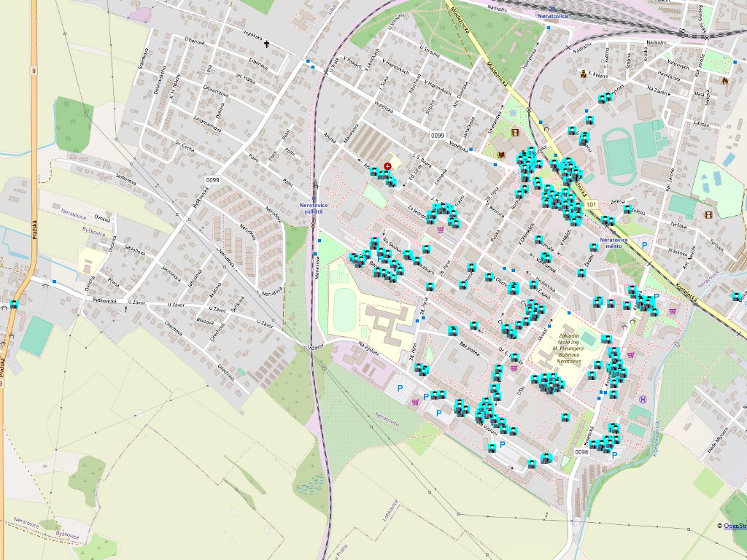The height and width of the screenshot is (560, 747).
Task: Select the Olbrachtova street label
Action: click(x=216, y=91)
